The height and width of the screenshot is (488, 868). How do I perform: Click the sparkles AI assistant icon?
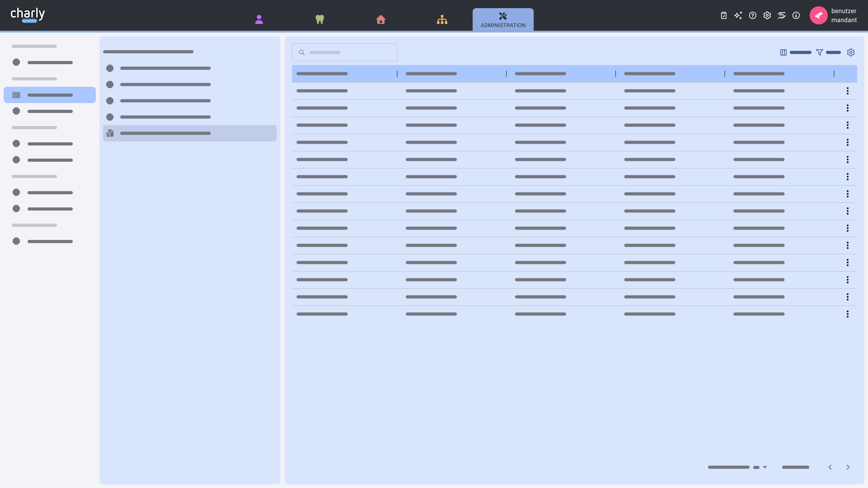coord(738,15)
